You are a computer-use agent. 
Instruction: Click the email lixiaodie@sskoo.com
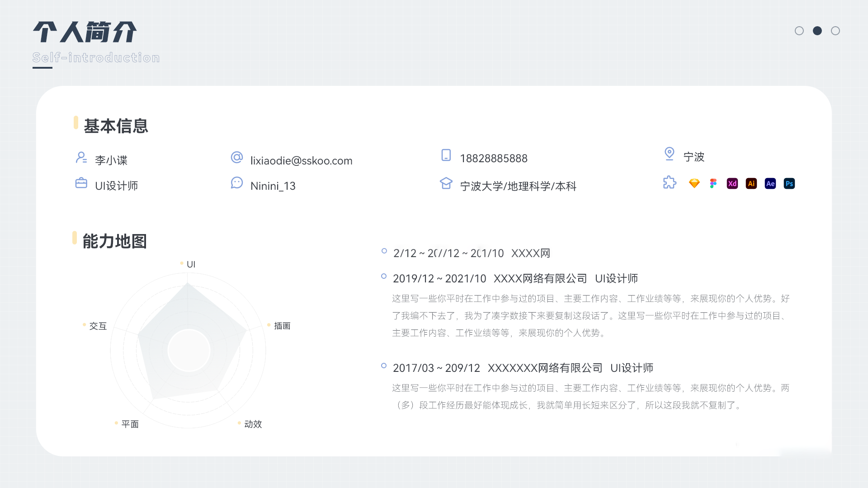click(302, 160)
